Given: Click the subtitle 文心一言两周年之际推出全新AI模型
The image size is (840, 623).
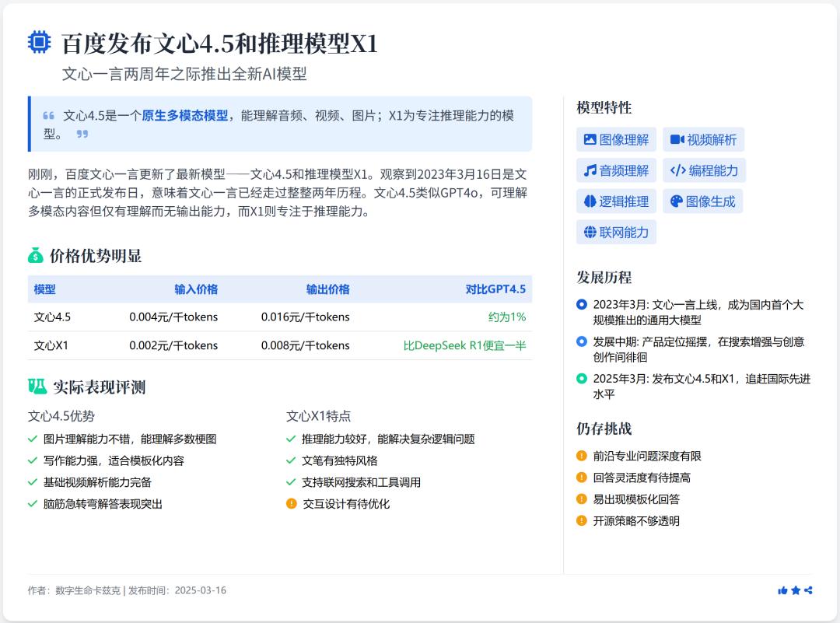Looking at the screenshot, I should [184, 74].
